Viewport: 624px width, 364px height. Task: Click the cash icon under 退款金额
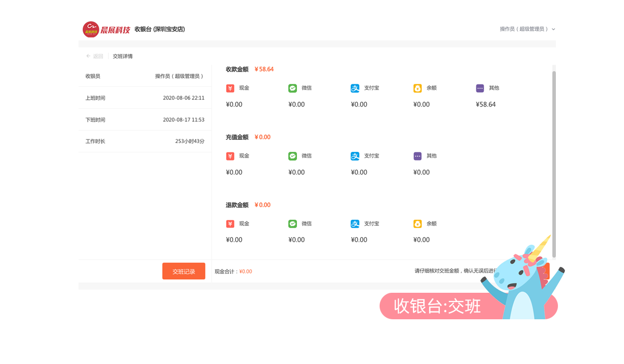pyautogui.click(x=230, y=224)
